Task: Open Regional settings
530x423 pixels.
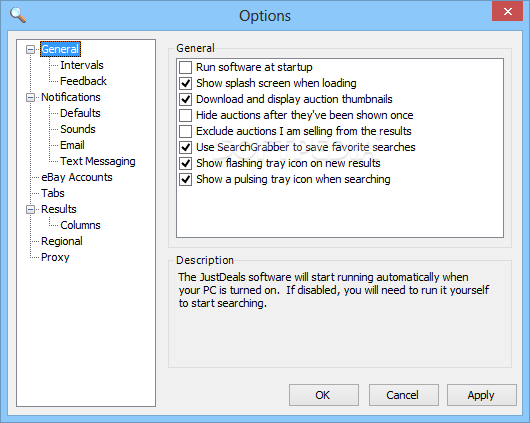Action: (x=62, y=241)
